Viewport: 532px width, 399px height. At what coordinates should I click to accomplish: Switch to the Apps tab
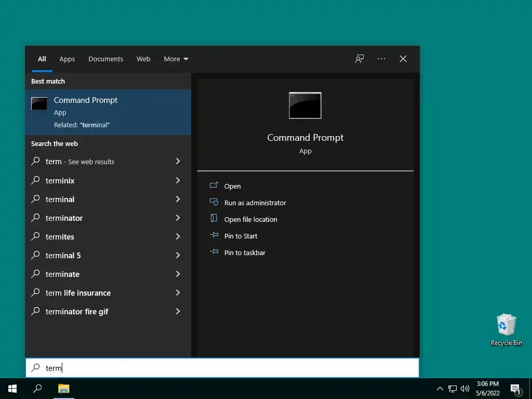67,59
